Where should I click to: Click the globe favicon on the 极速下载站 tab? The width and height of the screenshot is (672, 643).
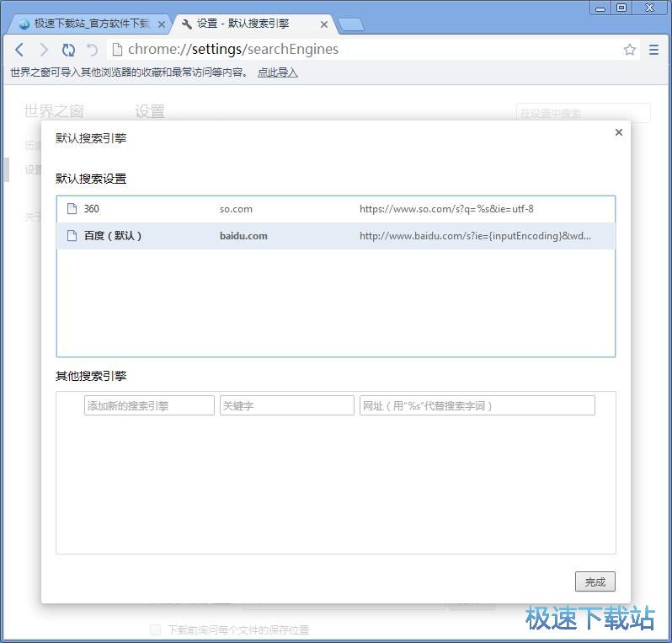click(x=24, y=24)
